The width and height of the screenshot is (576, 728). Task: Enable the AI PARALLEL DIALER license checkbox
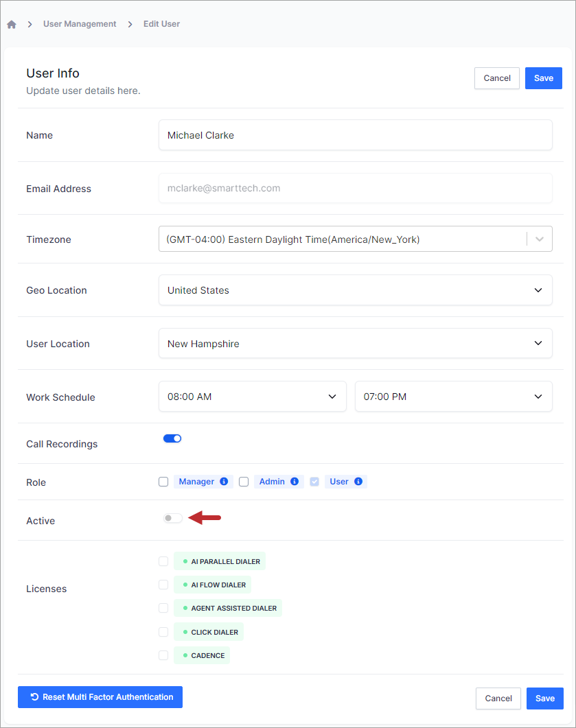pos(163,561)
